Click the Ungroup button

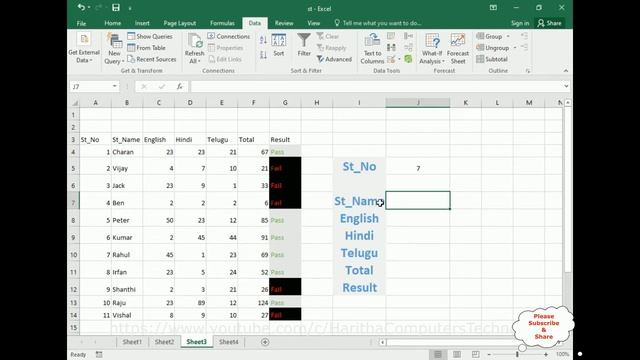click(493, 48)
